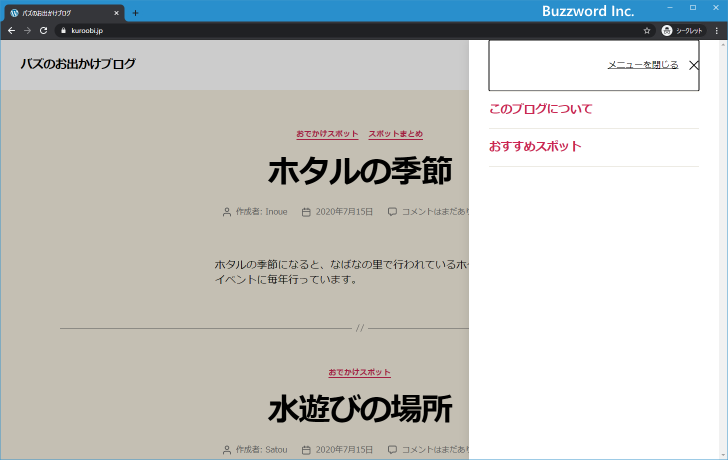Open the おすすめスポット menu item

pyautogui.click(x=535, y=146)
